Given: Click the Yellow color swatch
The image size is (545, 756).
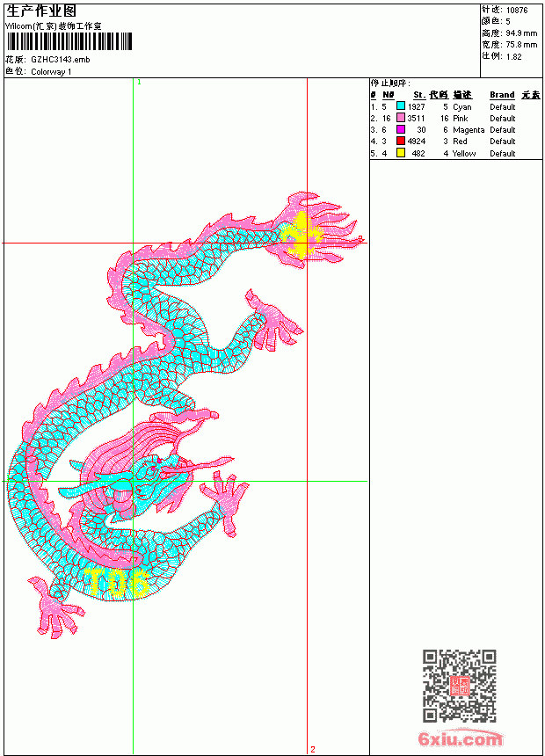Looking at the screenshot, I should [400, 153].
